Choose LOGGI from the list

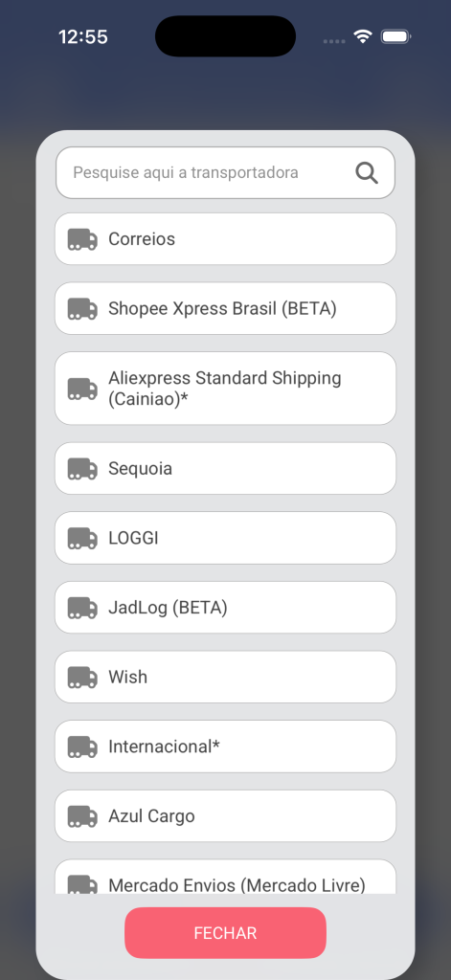click(225, 538)
